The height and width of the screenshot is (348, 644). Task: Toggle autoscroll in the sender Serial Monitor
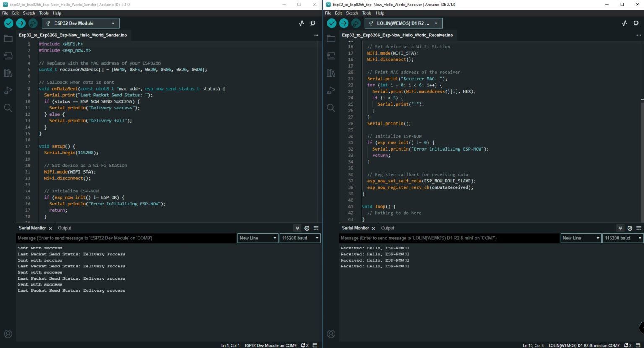[297, 228]
